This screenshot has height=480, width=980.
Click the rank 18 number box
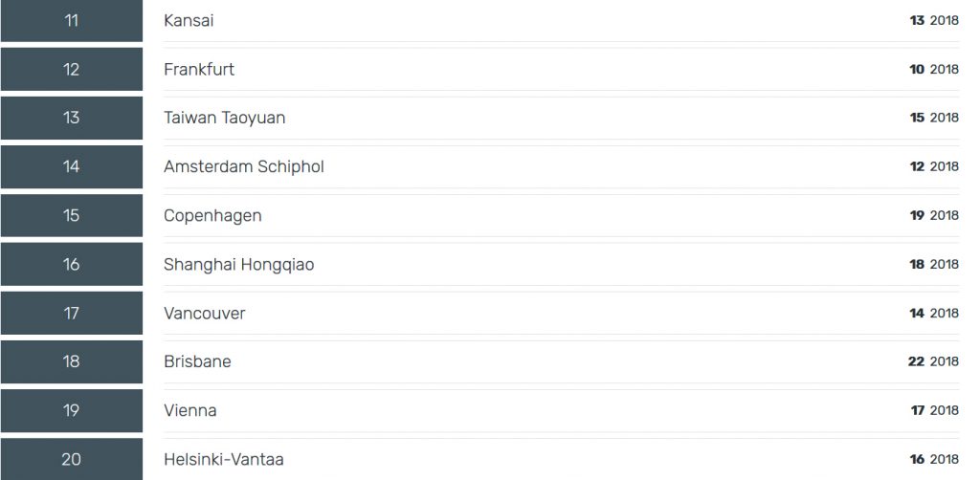[x=72, y=361]
